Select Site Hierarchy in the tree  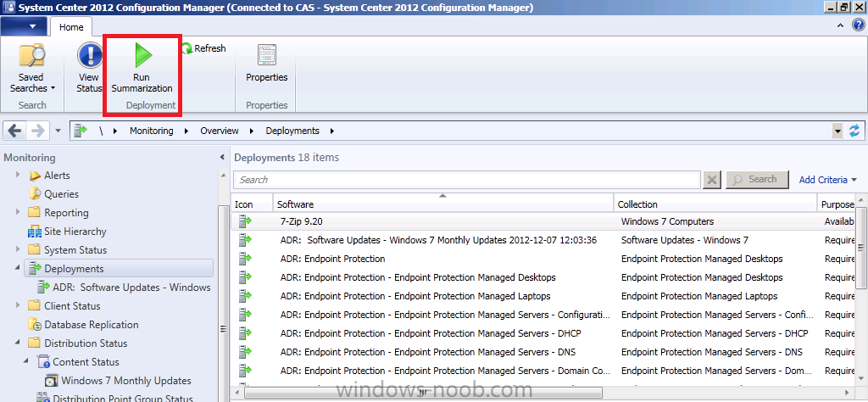pyautogui.click(x=75, y=232)
